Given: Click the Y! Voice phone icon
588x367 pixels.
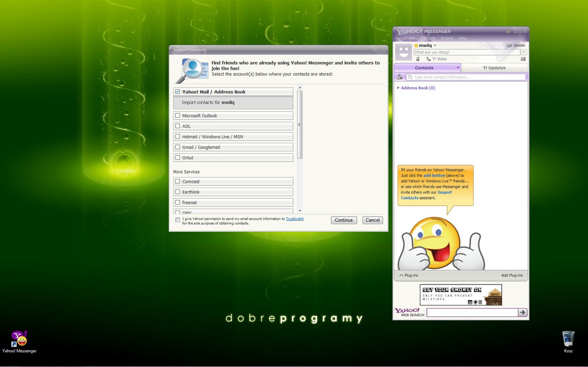Looking at the screenshot, I should [428, 59].
